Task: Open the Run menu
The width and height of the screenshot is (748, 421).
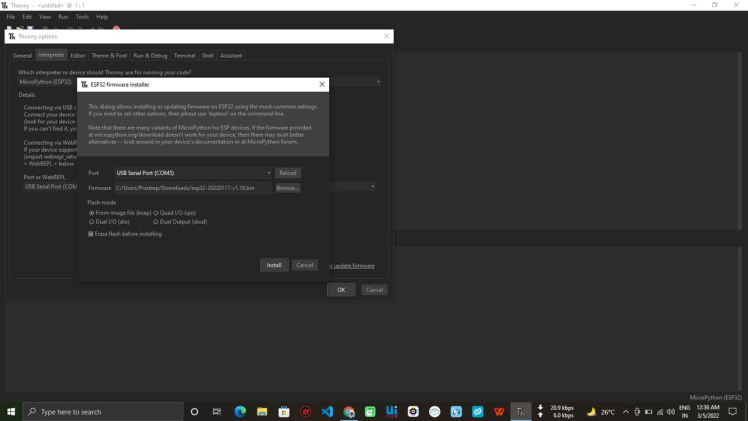Action: pos(63,17)
